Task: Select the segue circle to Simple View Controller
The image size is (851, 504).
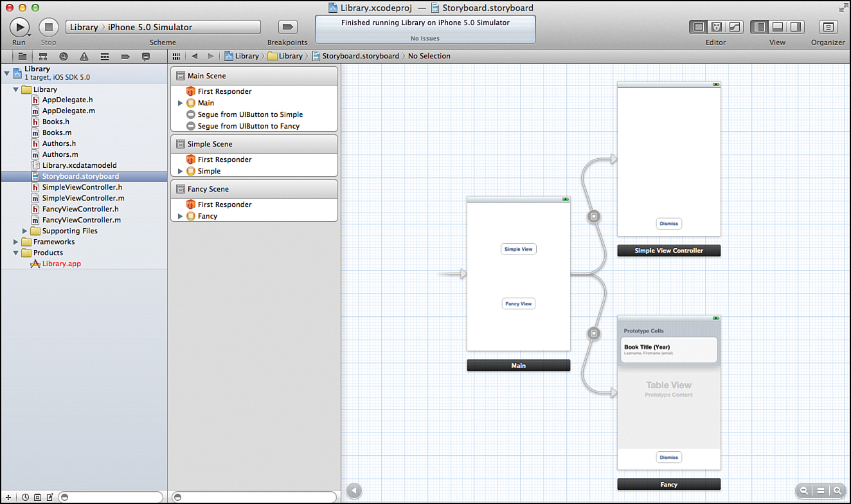Action: 594,217
